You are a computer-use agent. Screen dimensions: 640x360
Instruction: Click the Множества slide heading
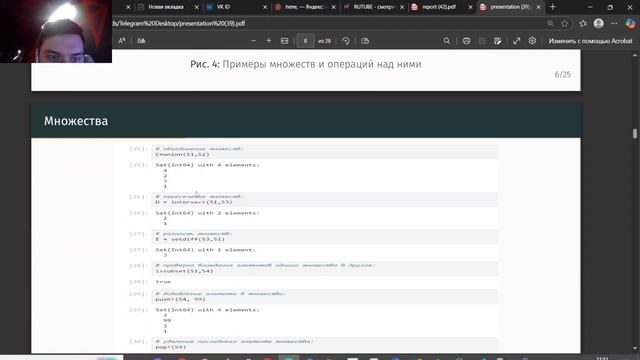click(x=76, y=121)
